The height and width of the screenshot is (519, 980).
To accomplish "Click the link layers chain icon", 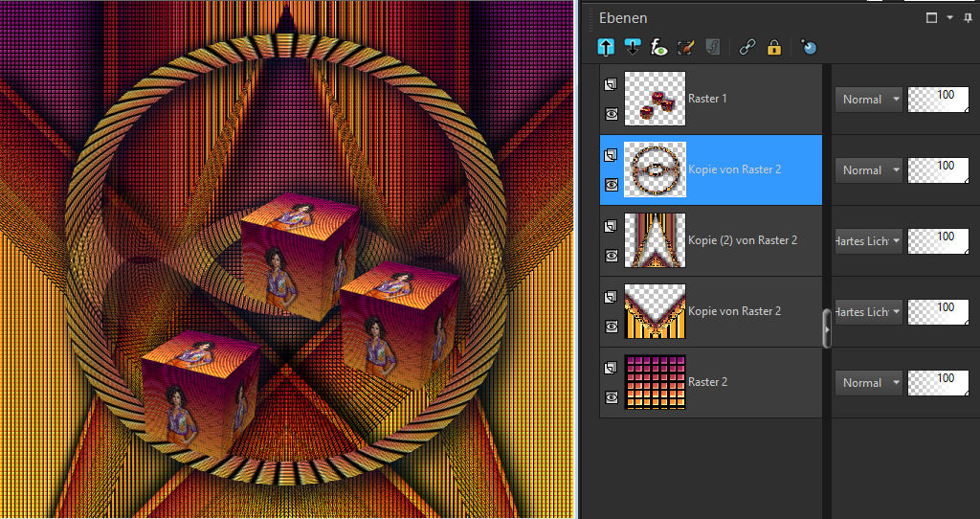I will [x=746, y=48].
